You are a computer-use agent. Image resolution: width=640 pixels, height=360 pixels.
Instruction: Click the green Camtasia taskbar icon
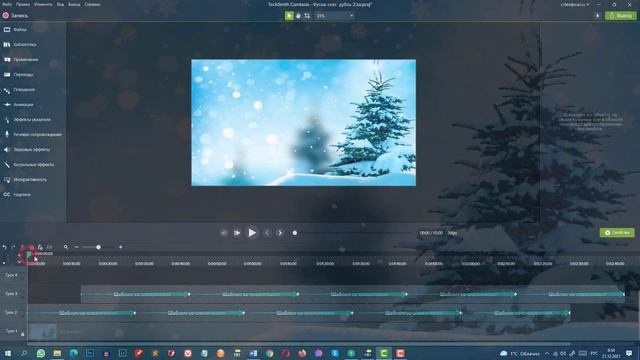(384, 353)
